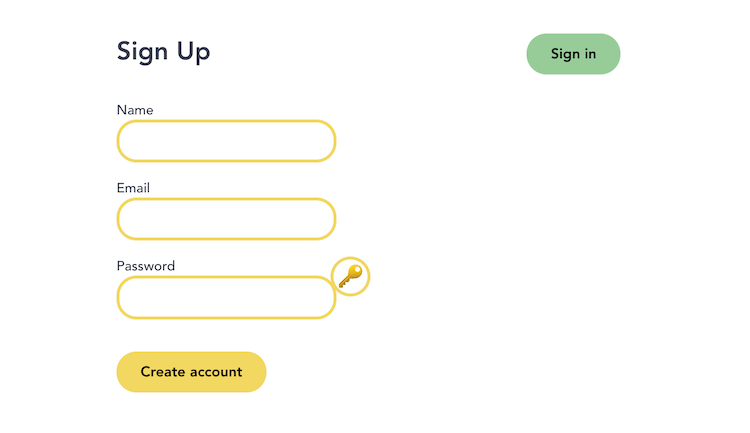This screenshot has height=433, width=750.
Task: Click the Sign Up heading
Action: (164, 51)
